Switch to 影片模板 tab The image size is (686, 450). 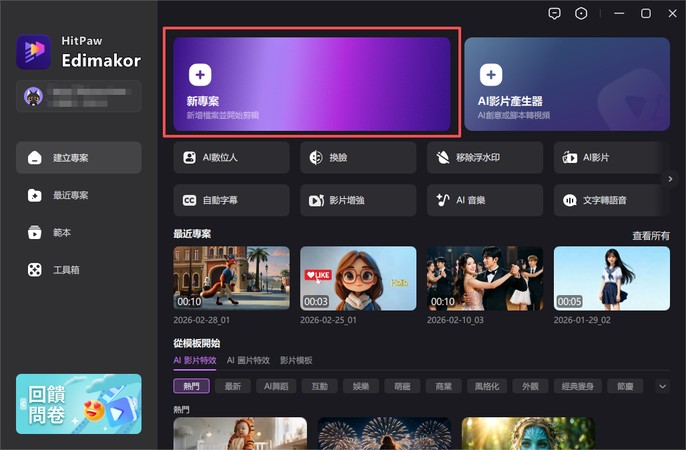tap(296, 360)
